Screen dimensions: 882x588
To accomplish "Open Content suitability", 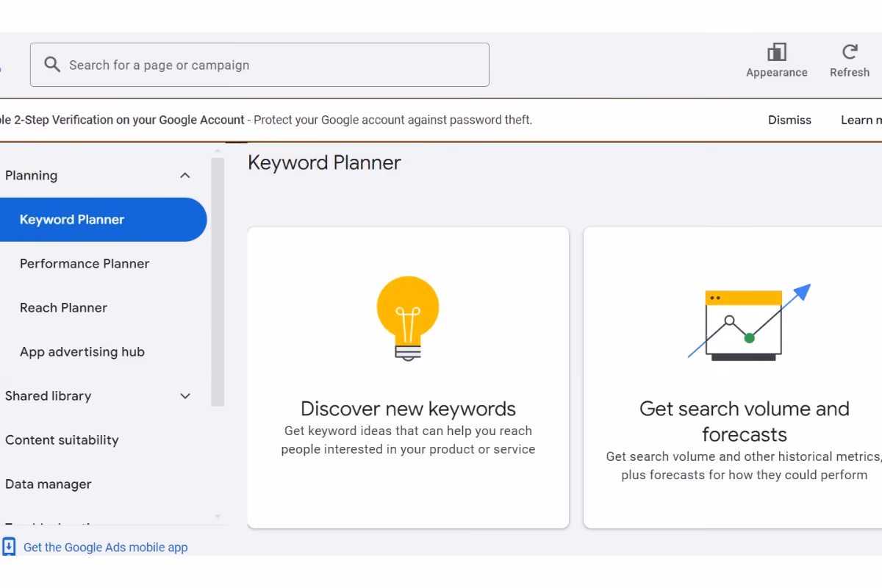I will click(x=62, y=440).
